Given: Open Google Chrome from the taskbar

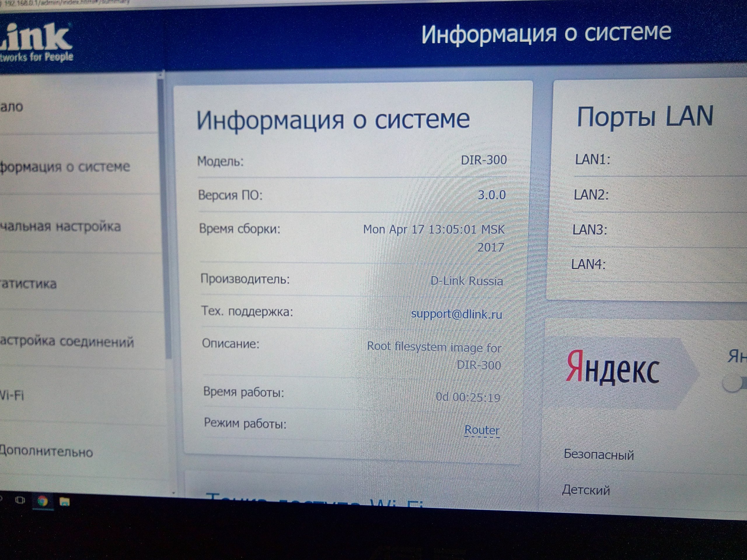Looking at the screenshot, I should pos(43,501).
